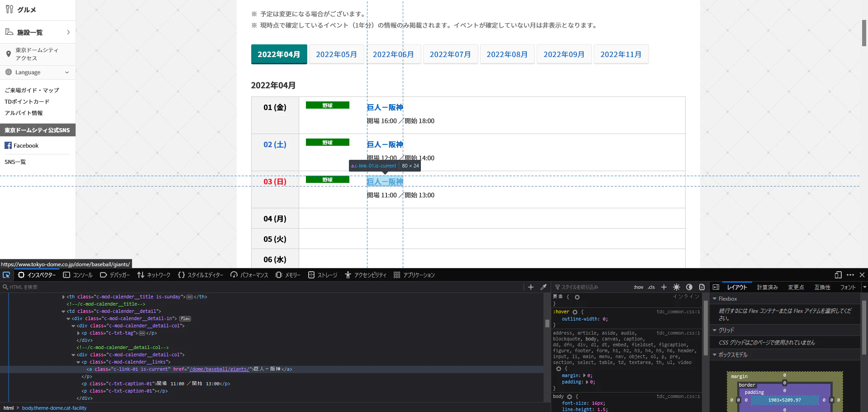The image size is (868, 412).
Task: Toggle :hov pseudo-class panel
Action: tap(639, 287)
